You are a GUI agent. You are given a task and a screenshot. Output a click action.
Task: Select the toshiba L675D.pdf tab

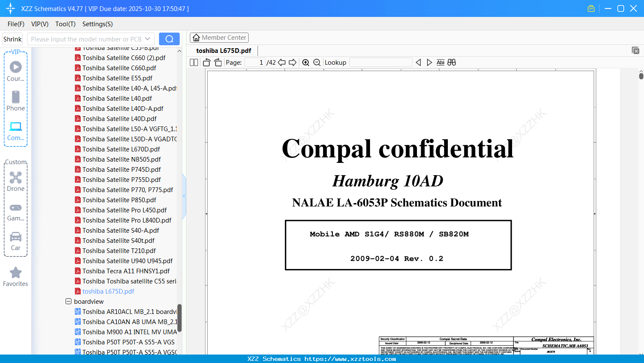click(x=224, y=51)
